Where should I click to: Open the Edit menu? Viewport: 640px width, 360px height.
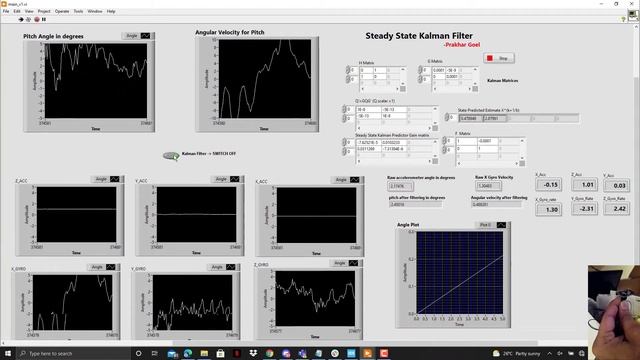tap(17, 11)
